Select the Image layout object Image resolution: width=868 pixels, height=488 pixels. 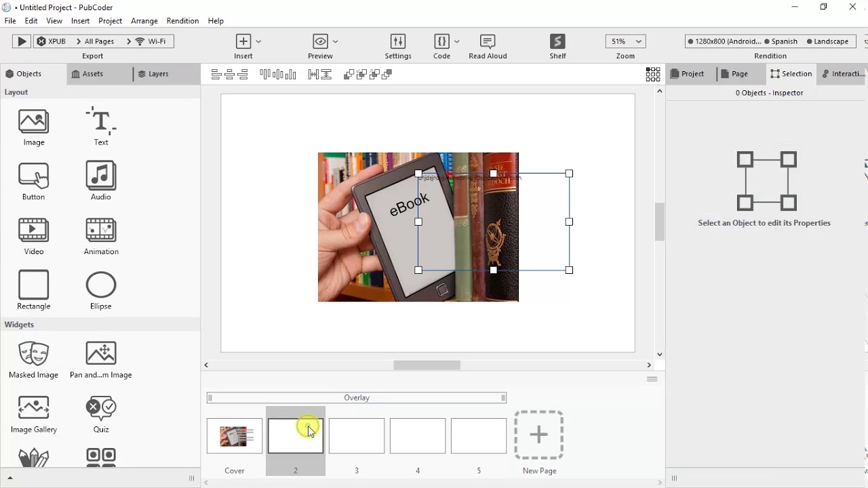coord(33,127)
